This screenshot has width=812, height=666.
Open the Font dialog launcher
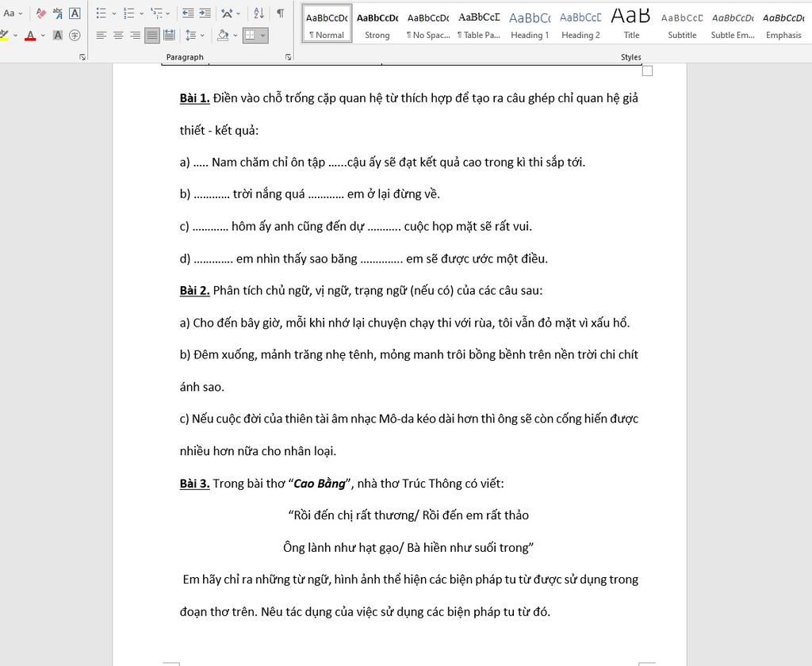[82, 57]
